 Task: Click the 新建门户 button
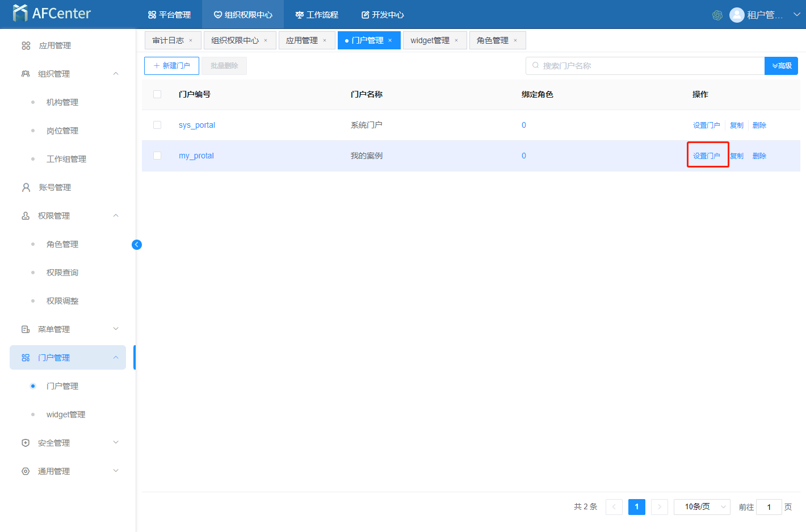point(171,66)
